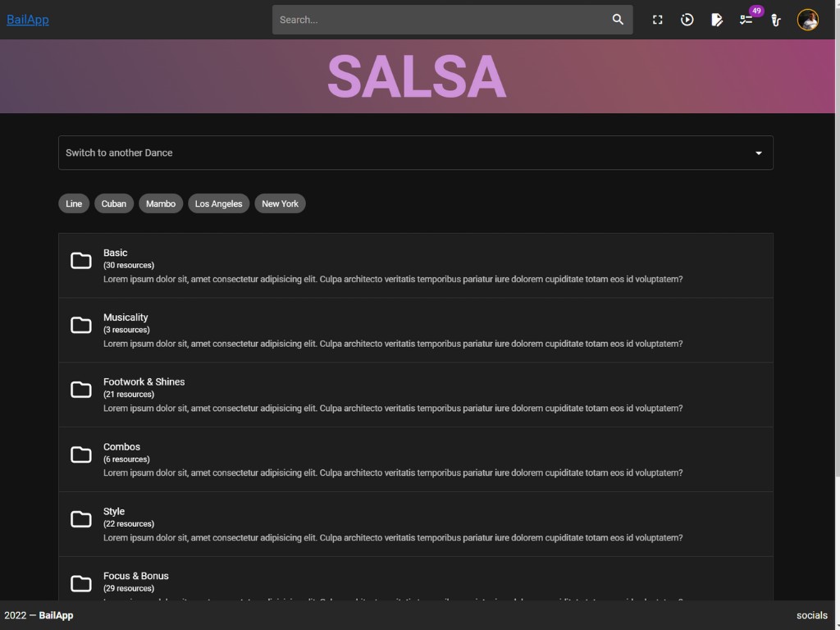This screenshot has width=840, height=630.
Task: Click the (22 resources) count
Action: (129, 524)
